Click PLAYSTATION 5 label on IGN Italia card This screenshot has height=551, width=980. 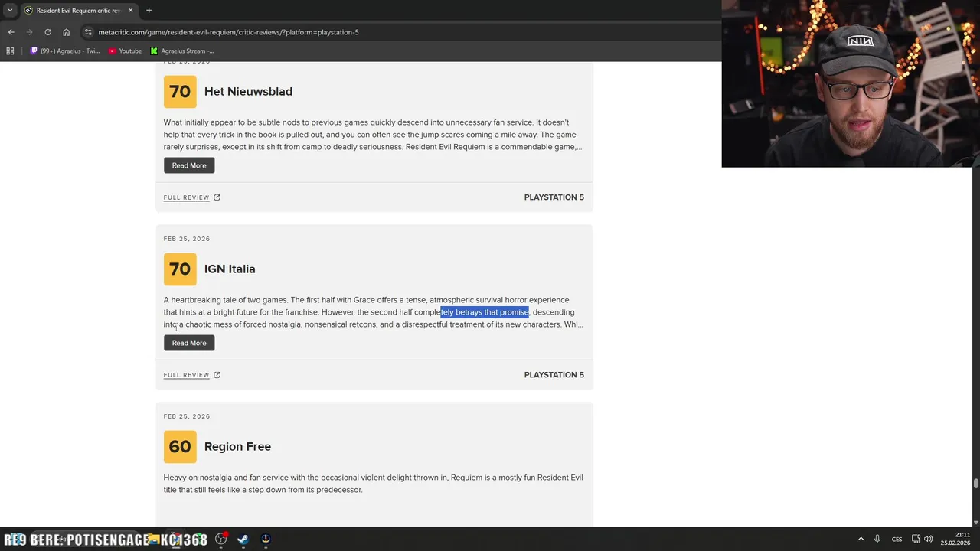point(554,375)
